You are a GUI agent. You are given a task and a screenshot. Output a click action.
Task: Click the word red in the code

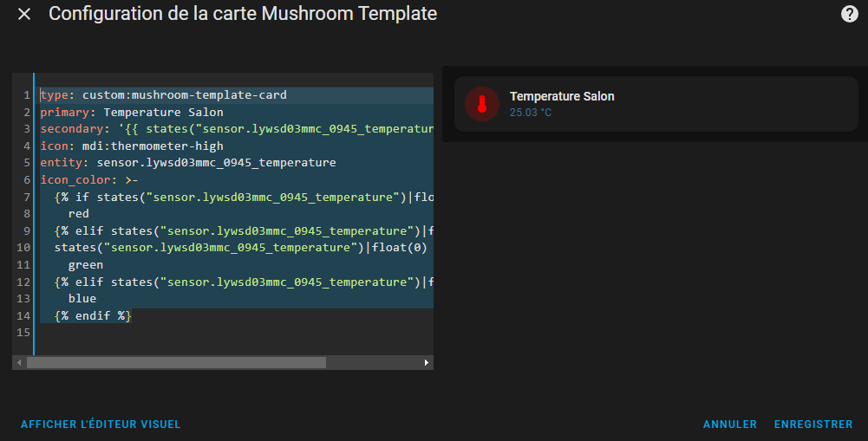[79, 214]
